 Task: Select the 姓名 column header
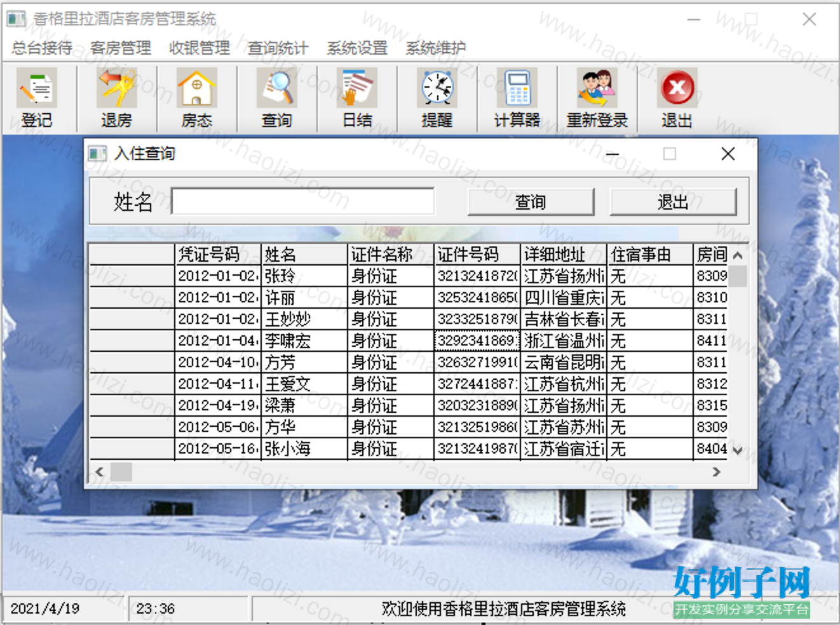point(304,255)
